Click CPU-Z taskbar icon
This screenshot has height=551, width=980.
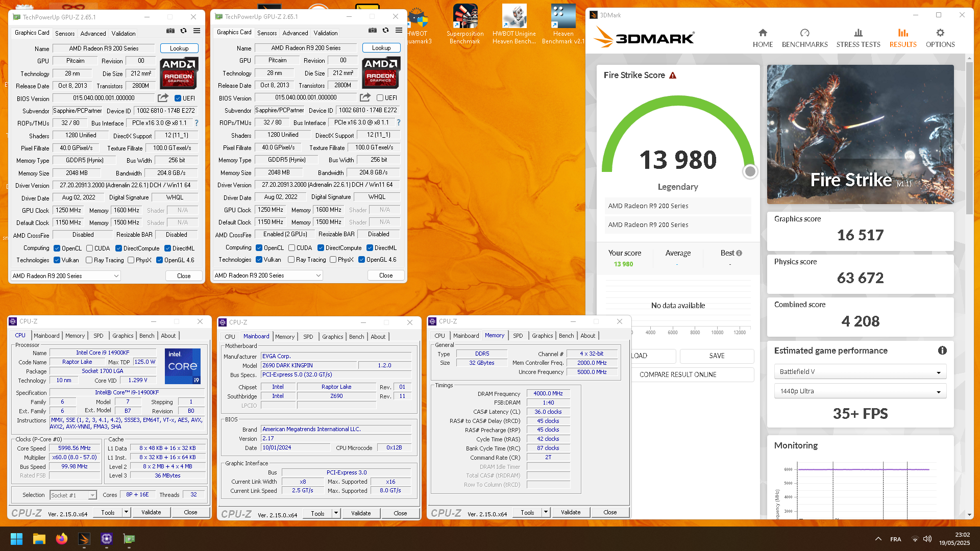click(107, 539)
